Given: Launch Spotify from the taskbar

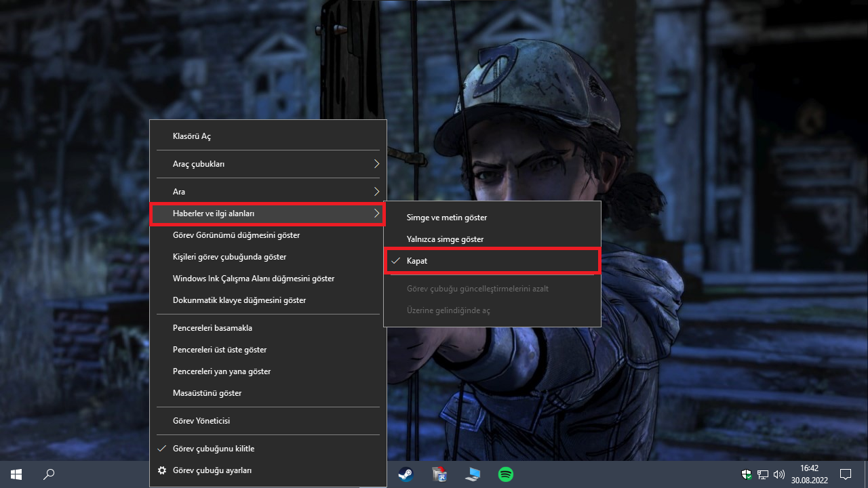Looking at the screenshot, I should [x=505, y=474].
